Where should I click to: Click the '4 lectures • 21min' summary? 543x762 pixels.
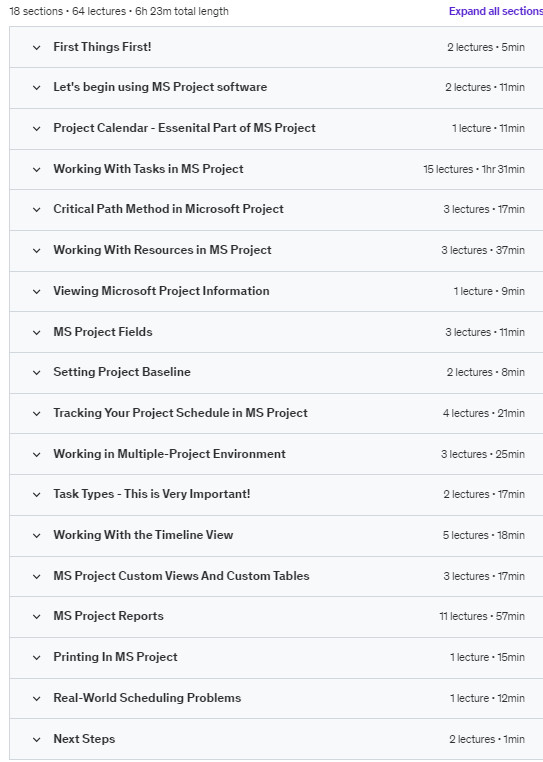(484, 413)
